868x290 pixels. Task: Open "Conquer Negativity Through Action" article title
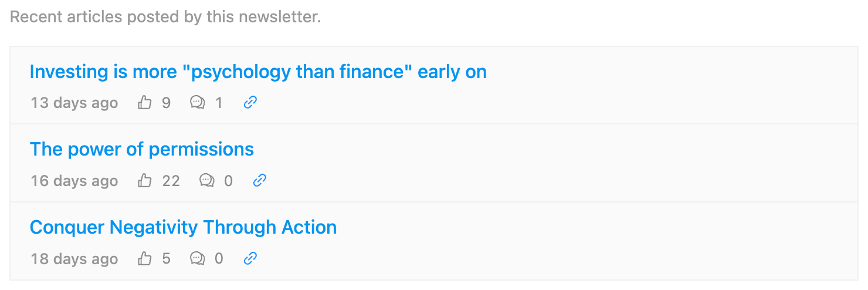(x=183, y=227)
